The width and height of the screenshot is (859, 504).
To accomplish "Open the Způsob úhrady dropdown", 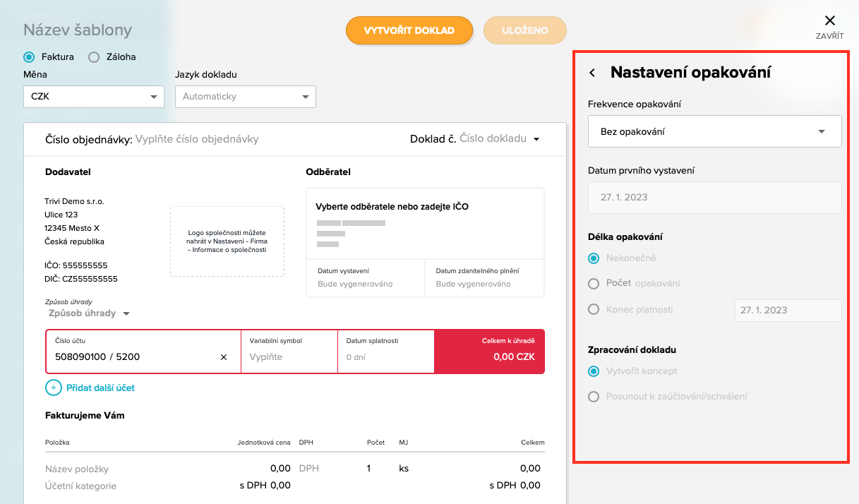I will point(89,313).
